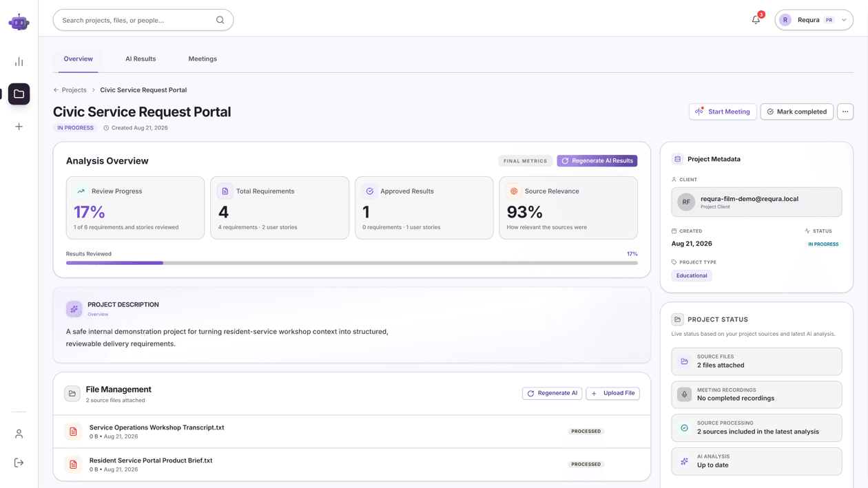Click the Meeting Recordings microphone icon
This screenshot has height=488, width=868.
684,395
